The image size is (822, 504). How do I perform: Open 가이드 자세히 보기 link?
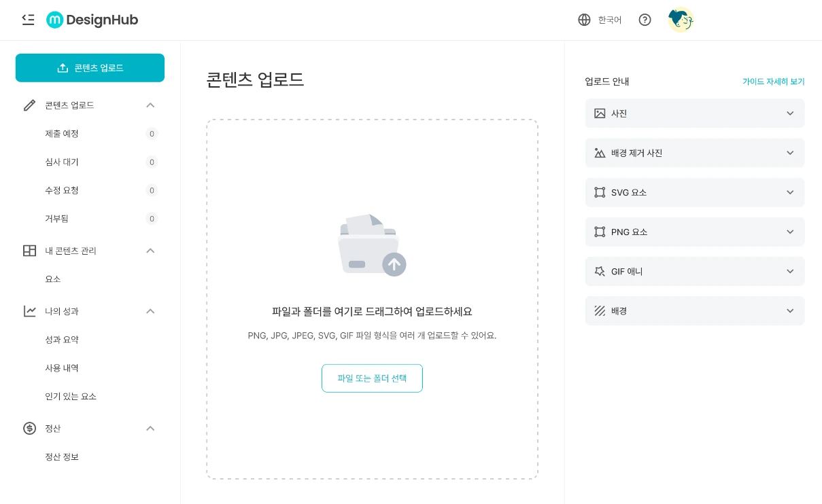(773, 82)
